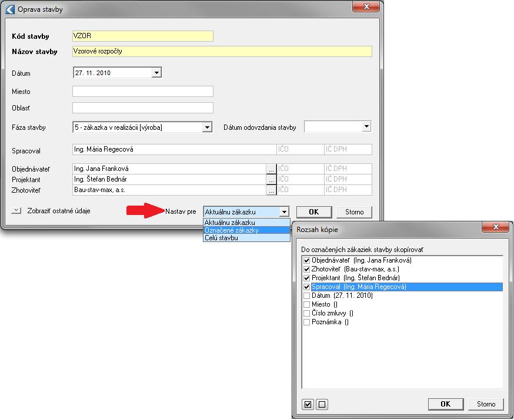This screenshot has height=420, width=514.
Task: Check the Miesto () checkbox
Action: [307, 305]
